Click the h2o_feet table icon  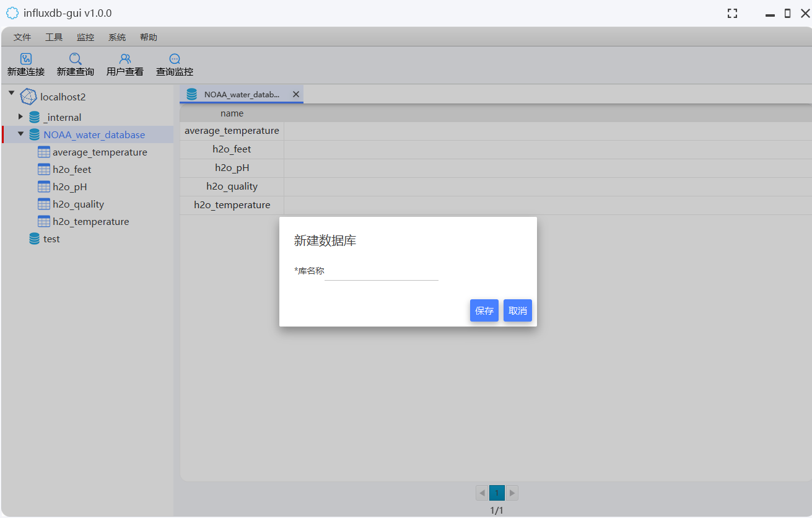point(44,169)
